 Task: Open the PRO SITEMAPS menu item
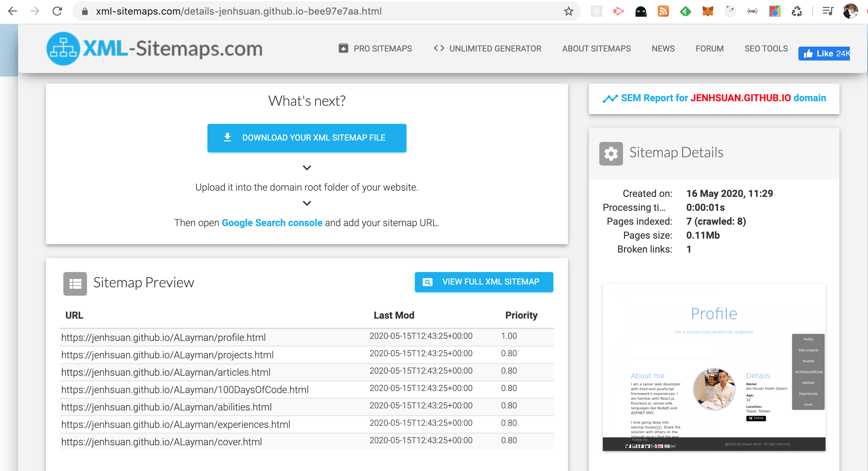[x=375, y=49]
